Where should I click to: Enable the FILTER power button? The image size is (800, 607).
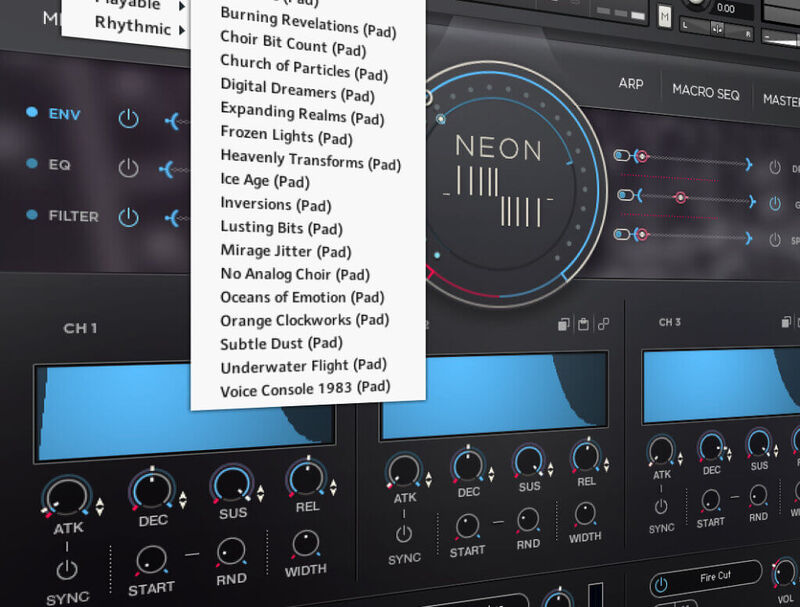129,217
